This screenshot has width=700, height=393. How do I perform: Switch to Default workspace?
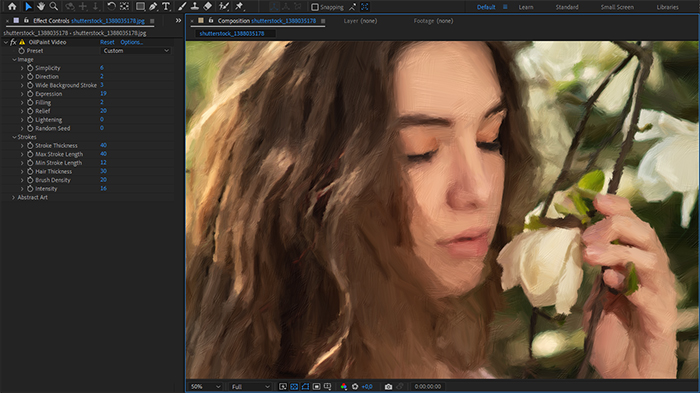tap(486, 7)
